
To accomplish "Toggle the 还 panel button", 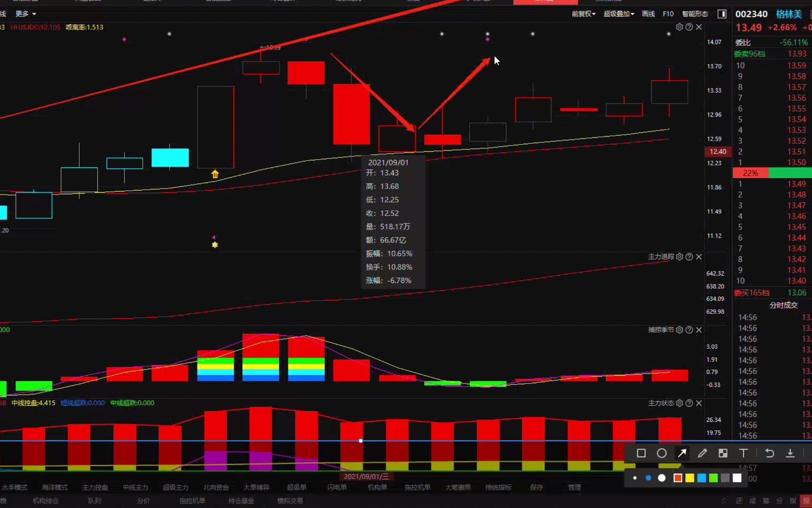I will tap(739, 501).
